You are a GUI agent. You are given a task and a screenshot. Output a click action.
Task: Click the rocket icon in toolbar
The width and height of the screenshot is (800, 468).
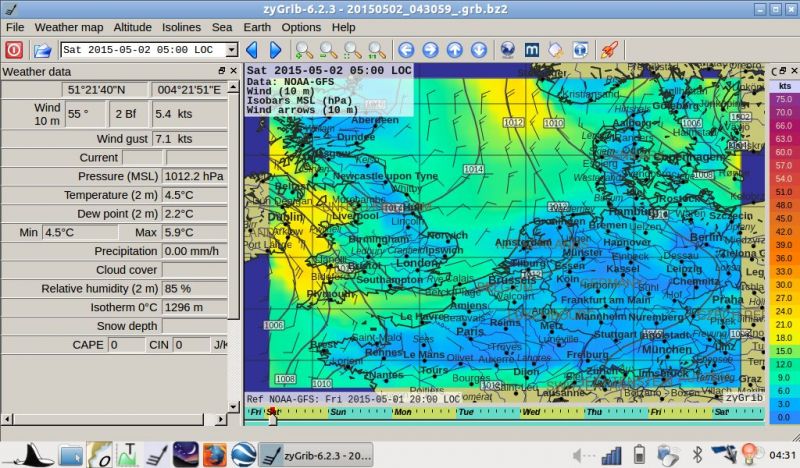point(607,49)
